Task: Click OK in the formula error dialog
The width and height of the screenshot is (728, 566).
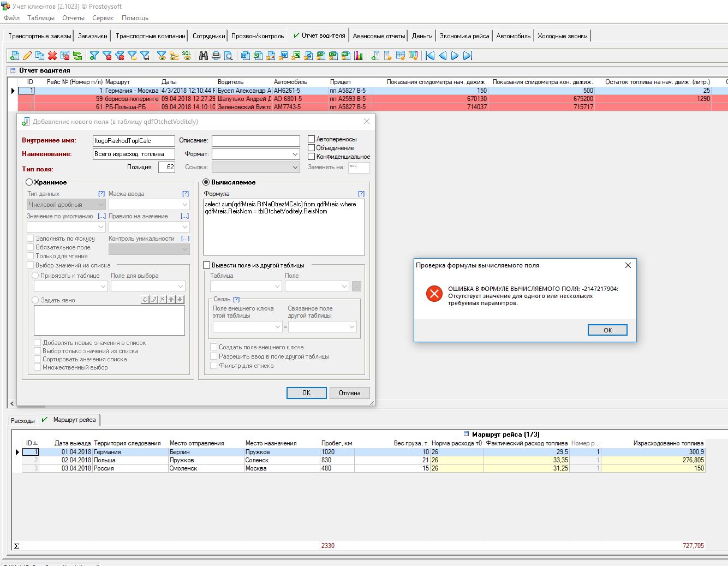Action: pos(607,330)
